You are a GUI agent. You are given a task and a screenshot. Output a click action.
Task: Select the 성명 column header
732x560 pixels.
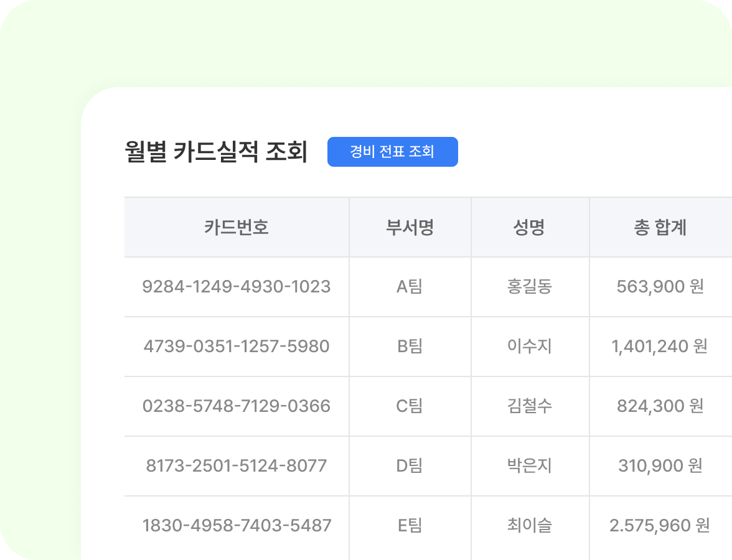pyautogui.click(x=530, y=227)
